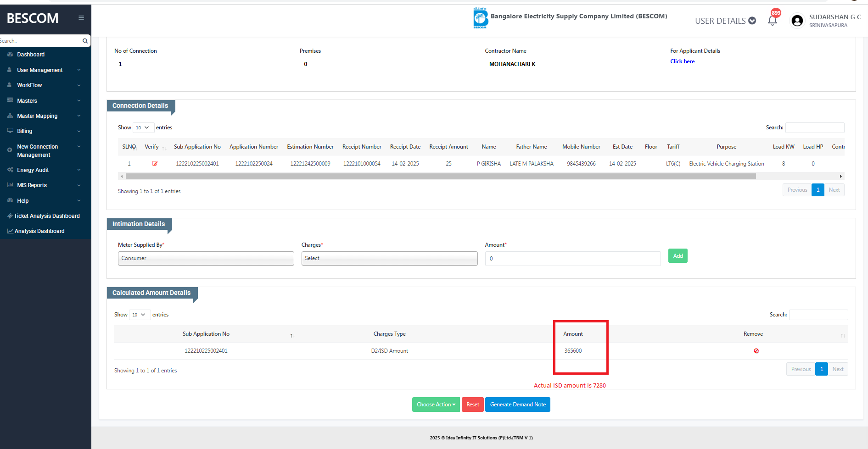Click Sub Application 122210225002401 in Connection table
Viewport: 868px width, 449px height.
[x=197, y=164]
